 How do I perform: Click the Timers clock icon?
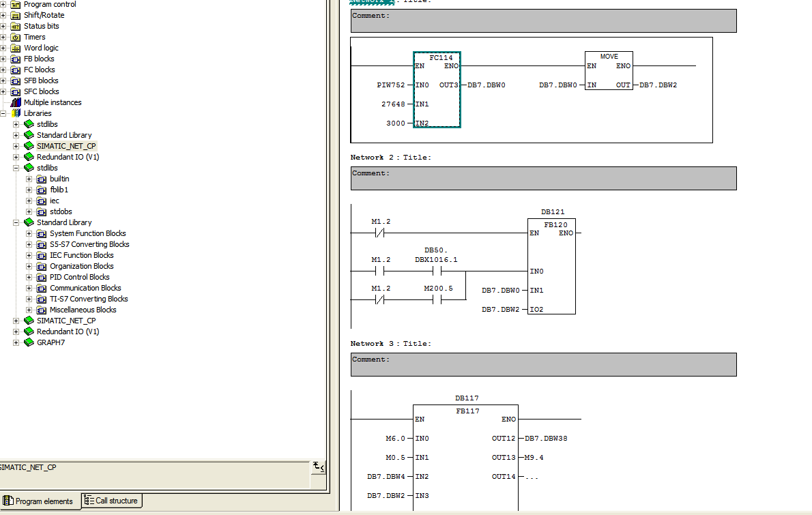coord(16,38)
